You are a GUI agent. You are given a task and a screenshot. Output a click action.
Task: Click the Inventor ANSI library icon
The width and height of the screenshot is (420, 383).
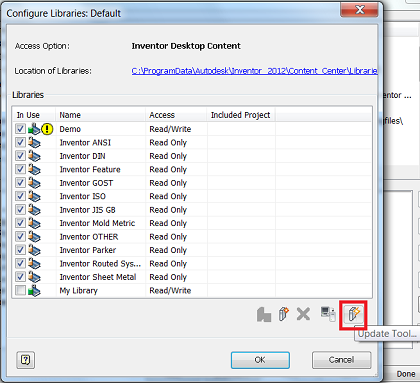click(34, 143)
